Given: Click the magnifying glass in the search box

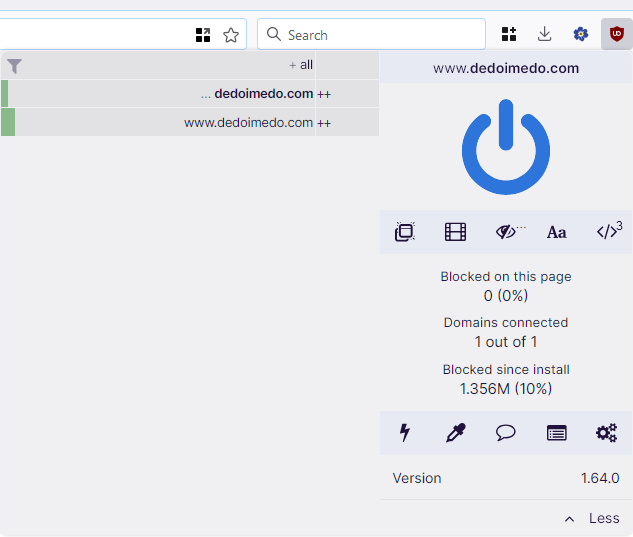Looking at the screenshot, I should 274,34.
